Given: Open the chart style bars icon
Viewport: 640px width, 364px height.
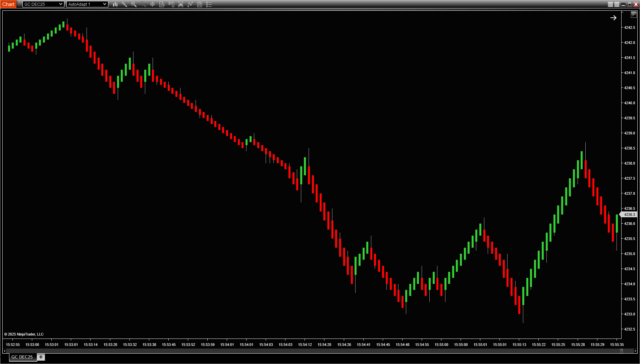Looking at the screenshot, I should tap(115, 4).
